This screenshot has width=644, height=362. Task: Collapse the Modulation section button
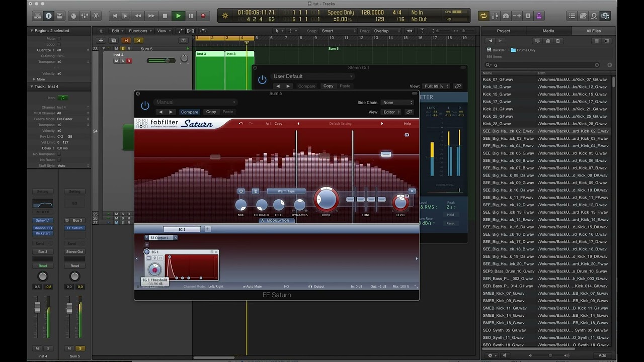click(x=277, y=221)
